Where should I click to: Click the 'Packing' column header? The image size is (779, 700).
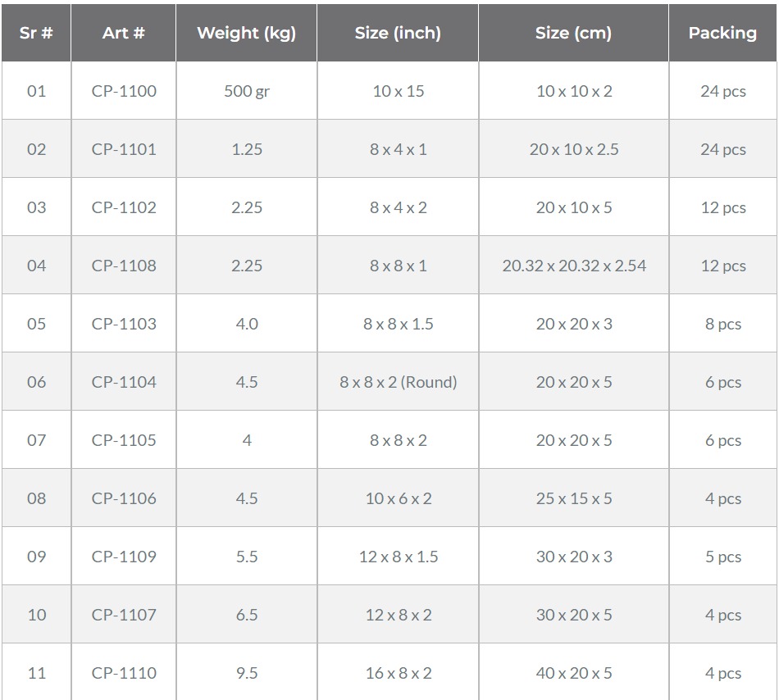pos(722,33)
